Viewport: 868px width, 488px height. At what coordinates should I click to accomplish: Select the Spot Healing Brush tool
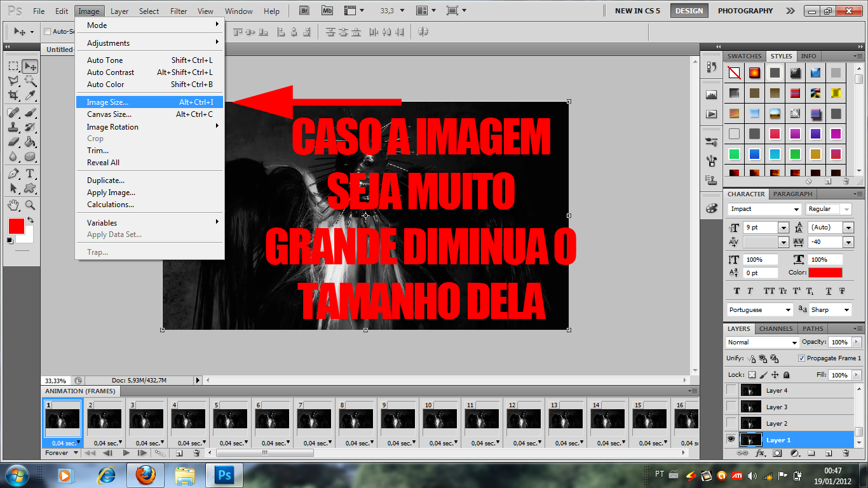[x=13, y=112]
